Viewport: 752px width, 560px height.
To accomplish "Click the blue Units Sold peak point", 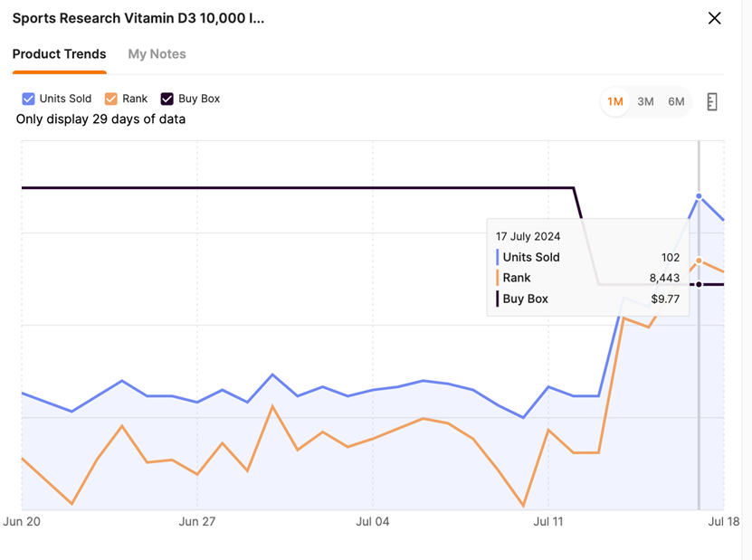I will click(x=699, y=195).
